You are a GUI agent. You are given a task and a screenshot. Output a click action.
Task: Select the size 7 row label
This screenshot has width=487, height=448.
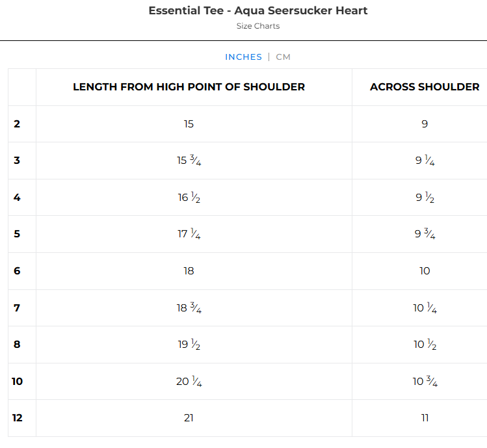click(17, 308)
